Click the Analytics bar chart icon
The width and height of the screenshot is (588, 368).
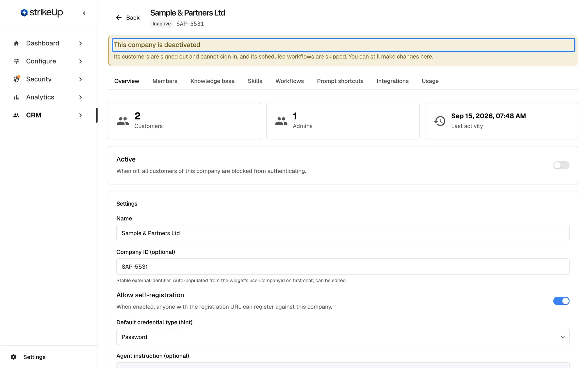pos(16,97)
